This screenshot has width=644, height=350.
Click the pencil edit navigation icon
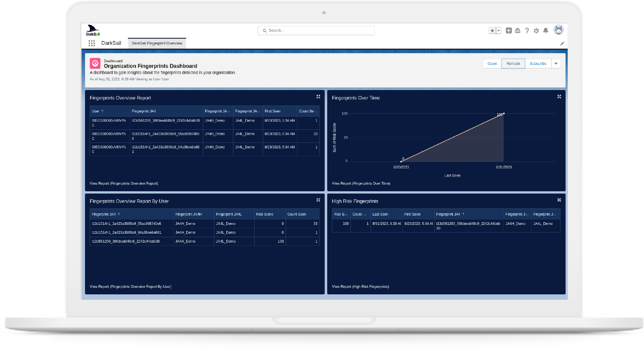562,44
